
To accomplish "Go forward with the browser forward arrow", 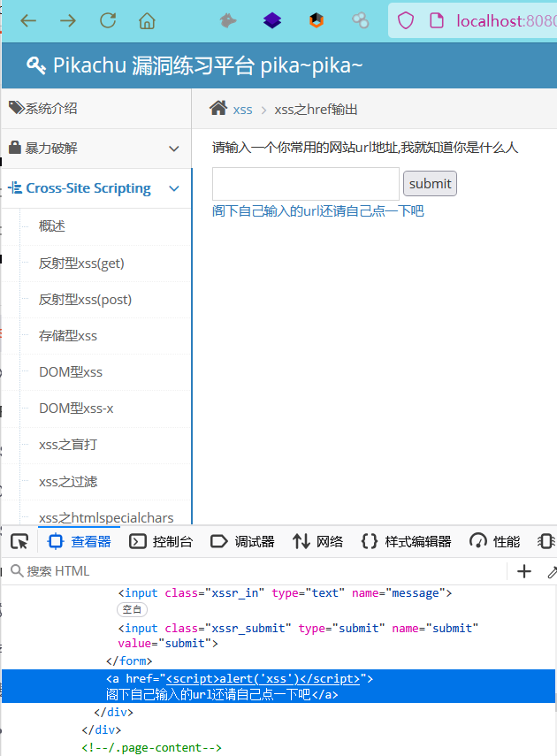I will (68, 20).
